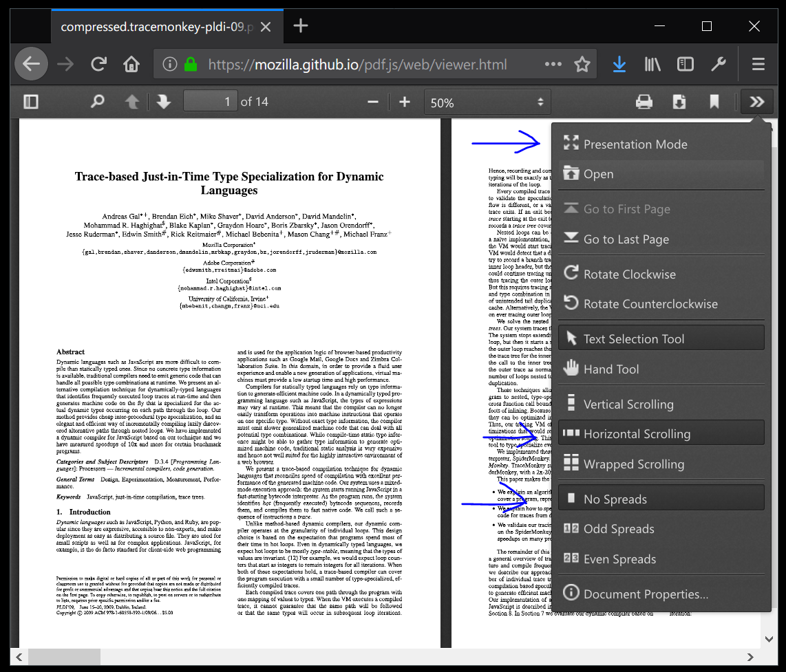Click the vertical scrollbar down arrow
Viewport: 786px width, 672px height.
pos(769,639)
